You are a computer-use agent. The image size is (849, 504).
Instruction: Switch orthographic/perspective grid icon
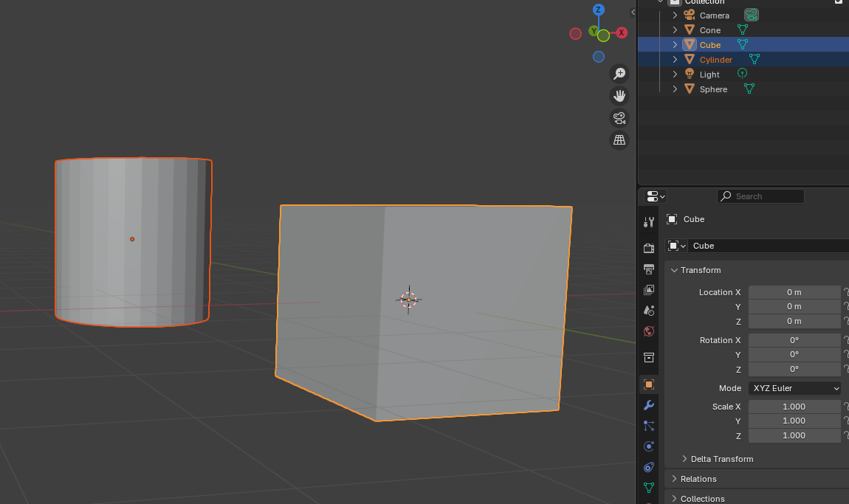click(619, 140)
